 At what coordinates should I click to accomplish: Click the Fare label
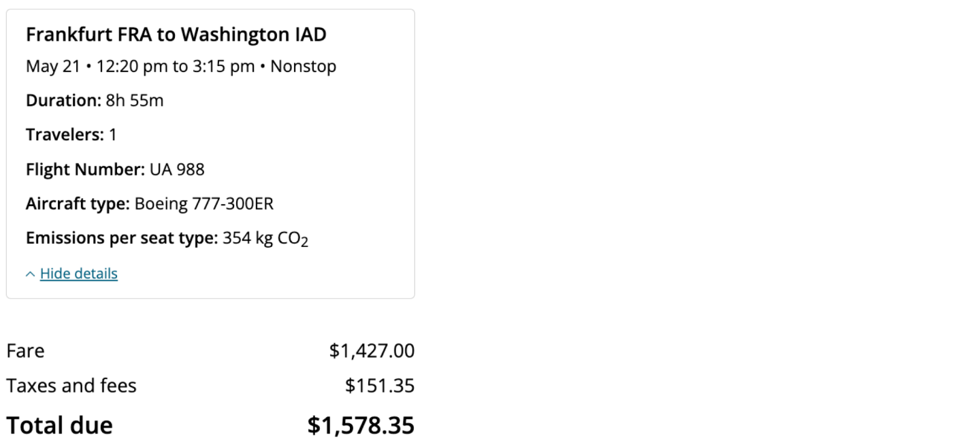[x=25, y=351]
